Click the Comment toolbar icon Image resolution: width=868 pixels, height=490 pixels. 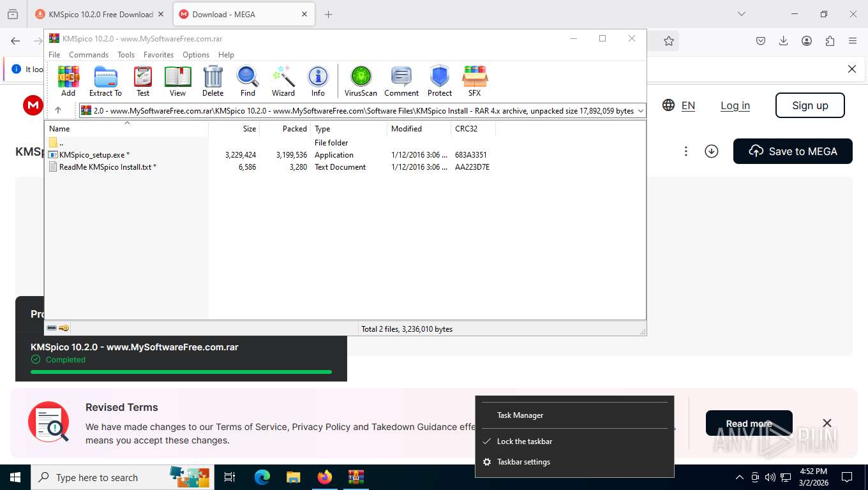[x=401, y=81]
